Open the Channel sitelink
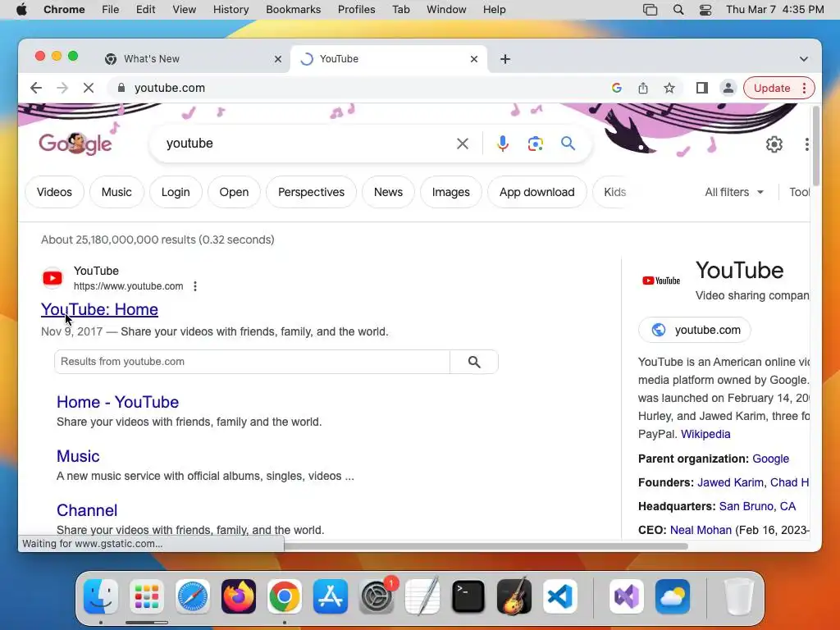Screen dimensions: 840x630 [x=87, y=510]
